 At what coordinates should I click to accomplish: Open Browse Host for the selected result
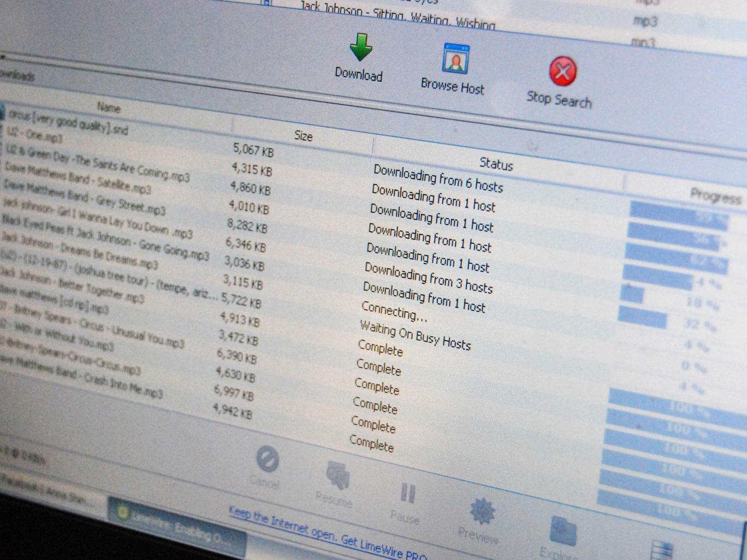tap(453, 69)
